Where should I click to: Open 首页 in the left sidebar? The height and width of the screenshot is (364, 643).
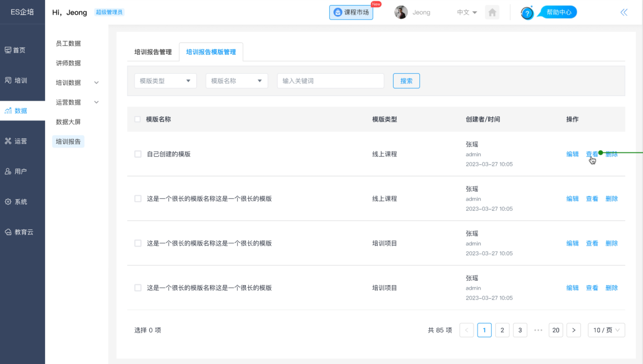15,50
